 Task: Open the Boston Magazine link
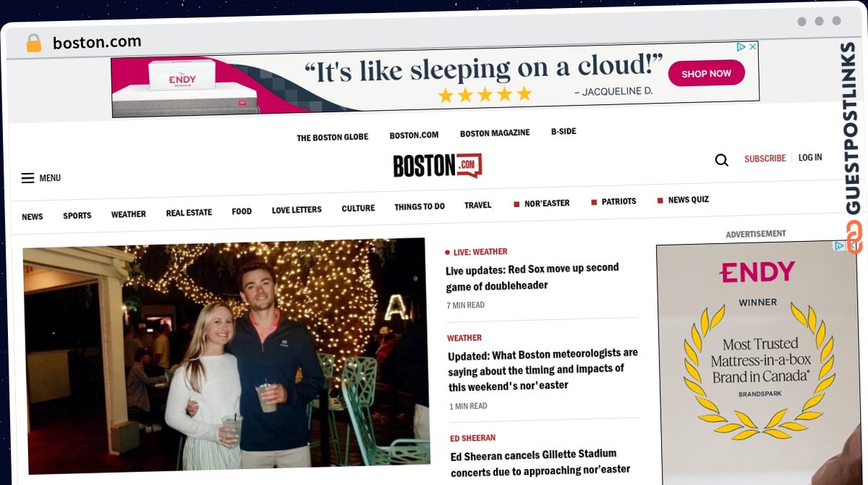495,133
